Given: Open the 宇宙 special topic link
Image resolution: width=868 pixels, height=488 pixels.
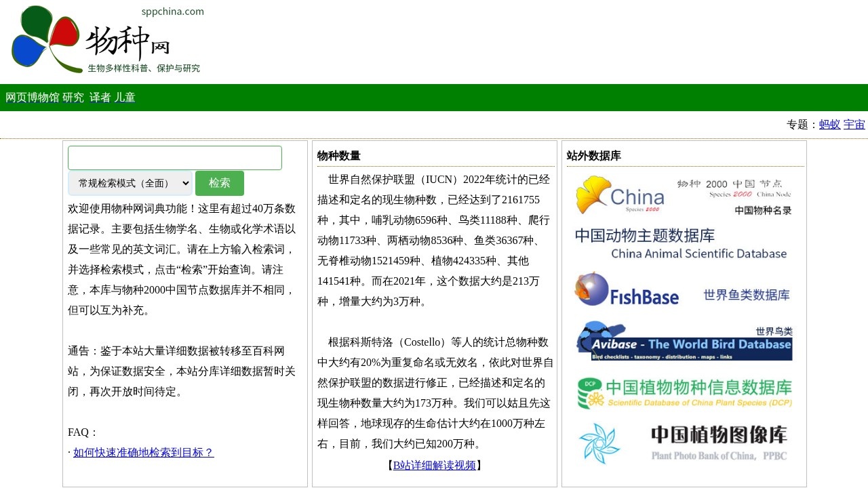Looking at the screenshot, I should (854, 125).
